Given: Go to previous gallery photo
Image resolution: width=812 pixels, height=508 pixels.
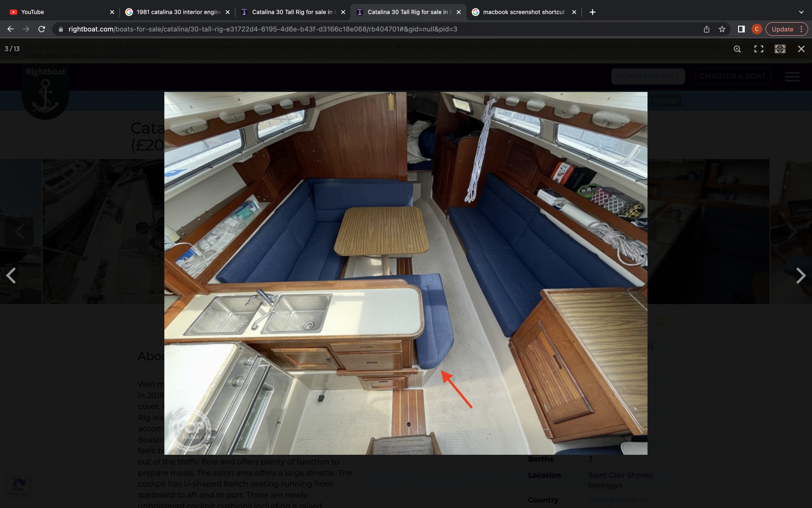Looking at the screenshot, I should [x=11, y=276].
